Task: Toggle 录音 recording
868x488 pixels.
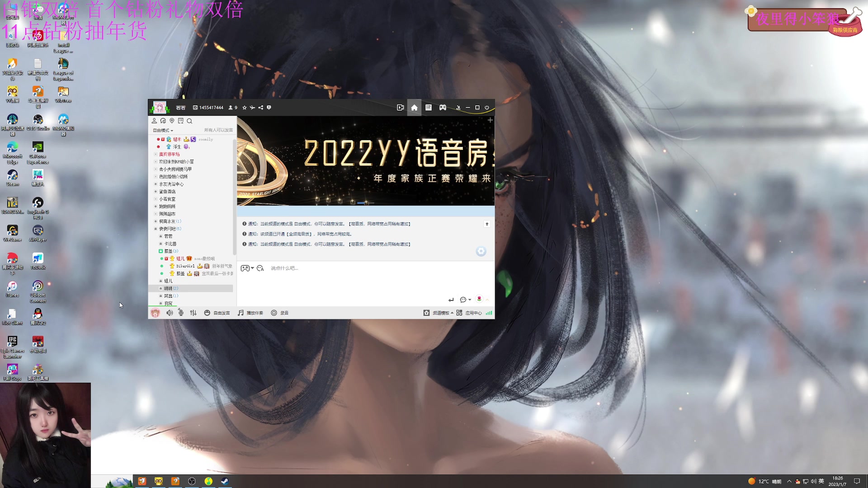Action: (279, 313)
